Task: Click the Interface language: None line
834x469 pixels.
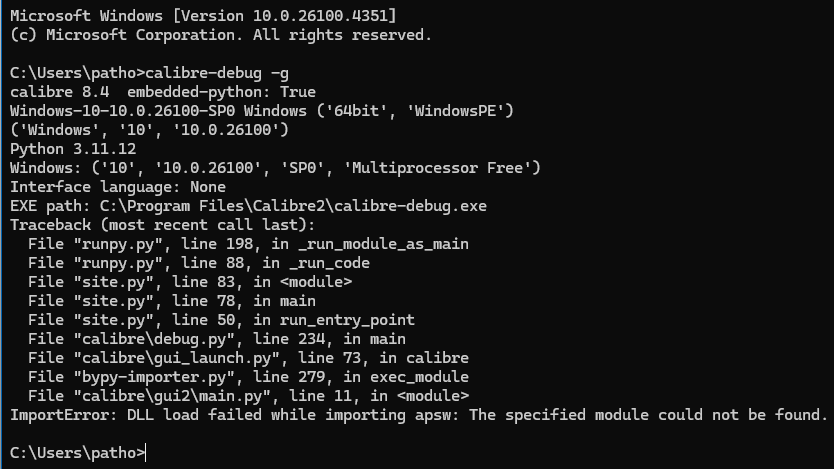Action: [118, 186]
